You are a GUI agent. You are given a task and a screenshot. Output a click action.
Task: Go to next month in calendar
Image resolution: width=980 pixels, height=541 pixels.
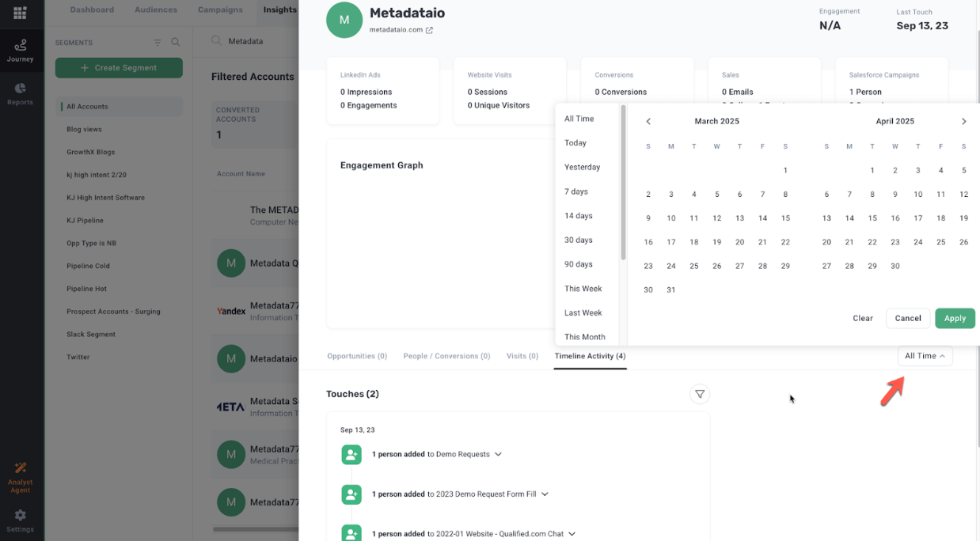pyautogui.click(x=963, y=121)
